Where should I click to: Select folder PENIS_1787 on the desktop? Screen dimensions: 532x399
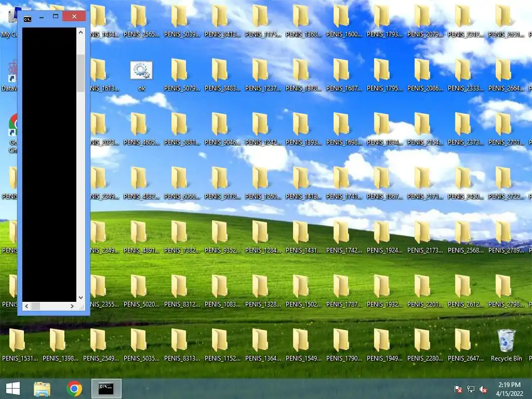click(x=344, y=291)
